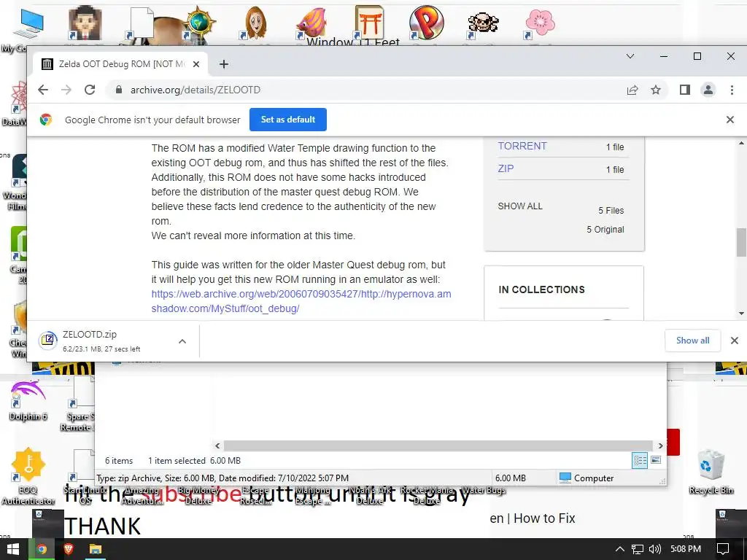Image resolution: width=747 pixels, height=560 pixels.
Task: View site info via the padlock icon
Action: point(119,90)
